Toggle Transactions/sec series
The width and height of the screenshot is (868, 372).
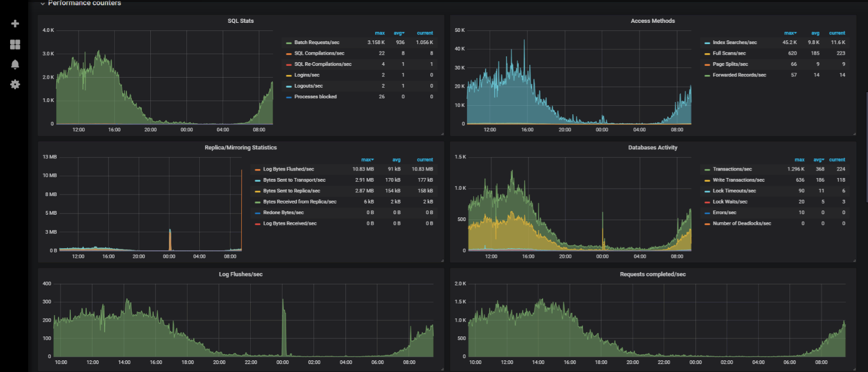pyautogui.click(x=732, y=169)
